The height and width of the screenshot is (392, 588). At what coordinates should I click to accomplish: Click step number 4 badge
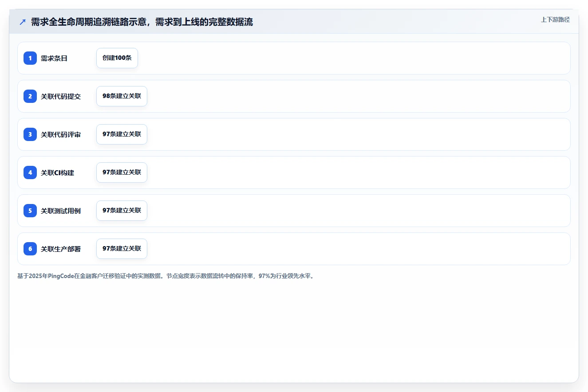click(30, 172)
